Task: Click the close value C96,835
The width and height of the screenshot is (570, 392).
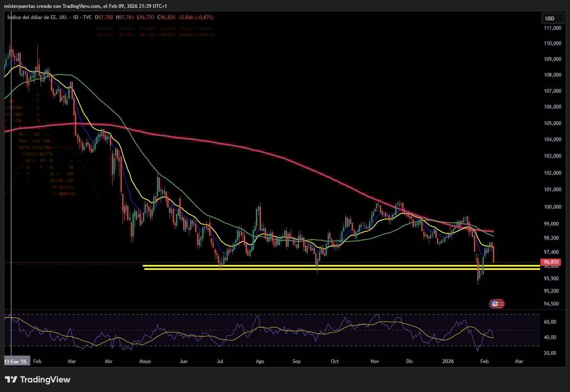Action: click(167, 17)
